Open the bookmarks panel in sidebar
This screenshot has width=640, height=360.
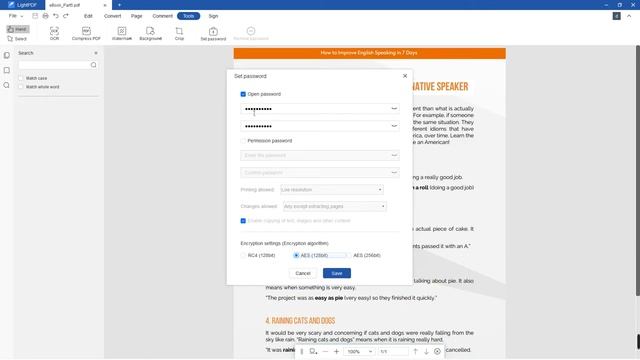coord(7,70)
